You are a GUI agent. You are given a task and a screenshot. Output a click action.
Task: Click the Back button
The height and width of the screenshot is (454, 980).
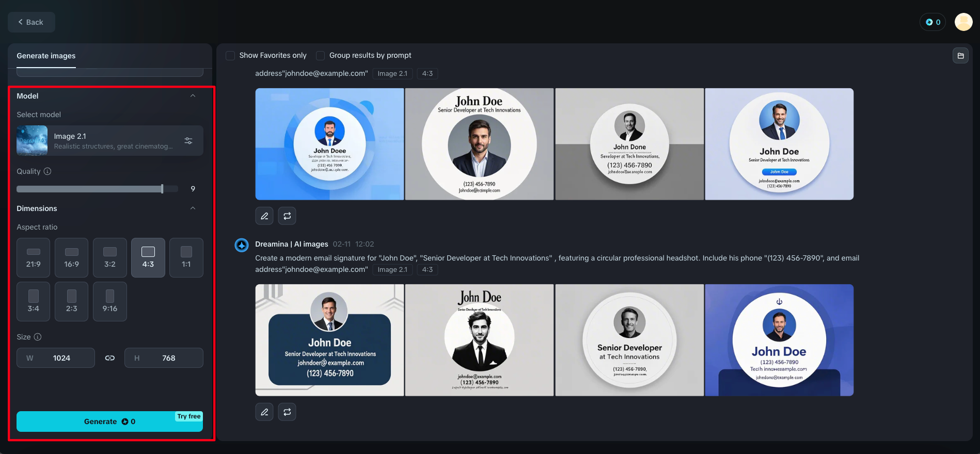[31, 22]
